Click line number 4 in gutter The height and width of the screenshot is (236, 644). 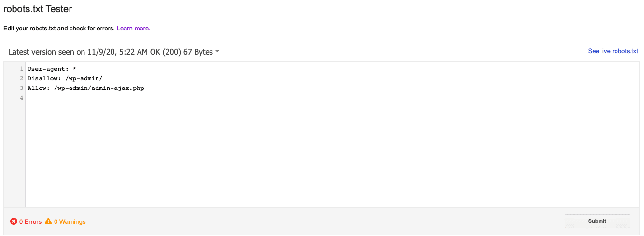click(x=21, y=98)
